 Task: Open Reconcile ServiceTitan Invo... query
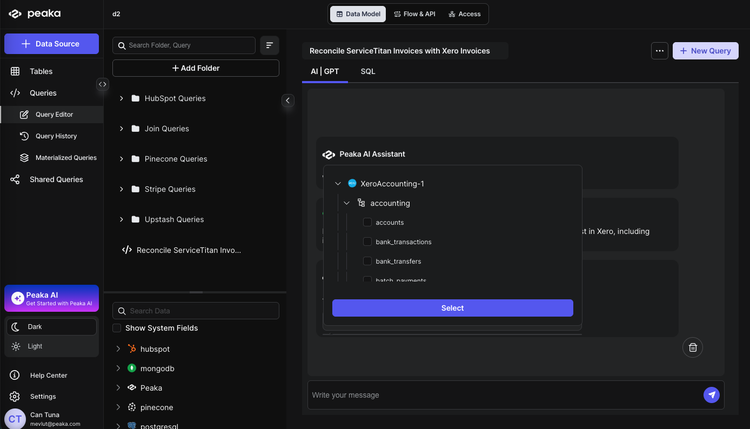tap(188, 250)
